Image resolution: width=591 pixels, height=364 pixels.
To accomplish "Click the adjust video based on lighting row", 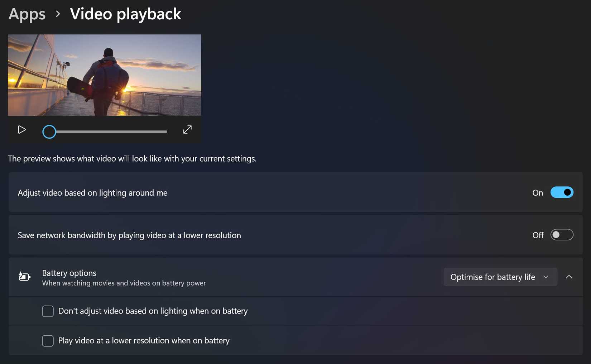I will [x=251, y=192].
